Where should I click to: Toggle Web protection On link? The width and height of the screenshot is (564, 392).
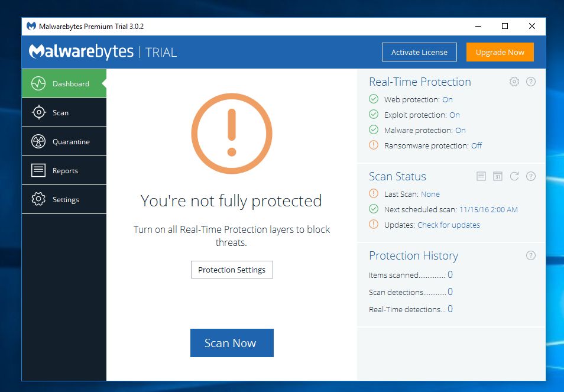coord(448,100)
